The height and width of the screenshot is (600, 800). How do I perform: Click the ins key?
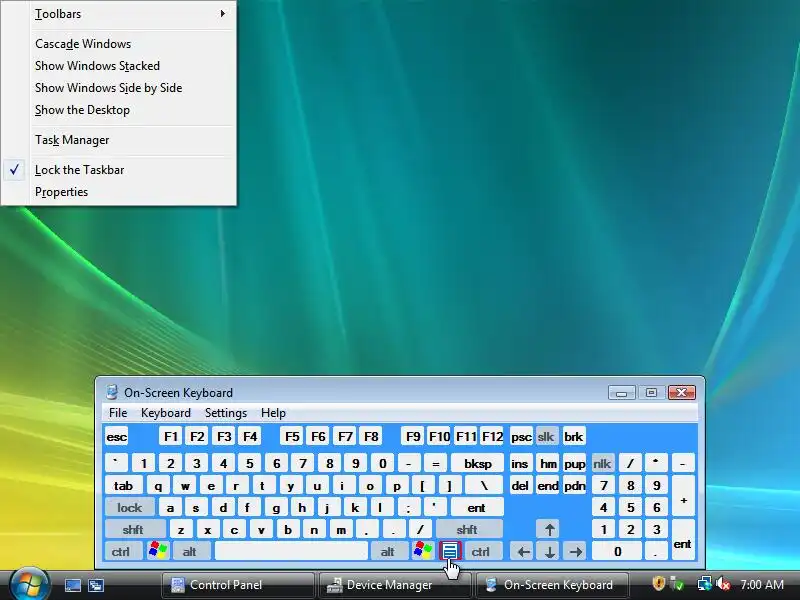click(519, 463)
